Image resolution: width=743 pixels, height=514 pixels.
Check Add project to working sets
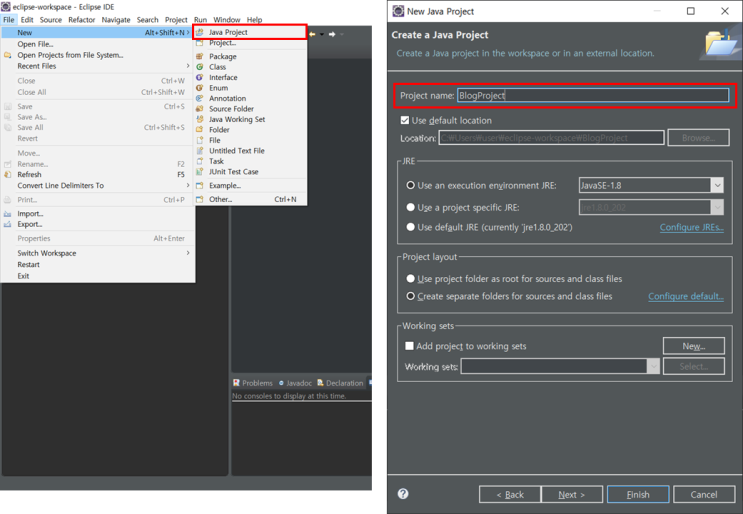click(x=409, y=346)
